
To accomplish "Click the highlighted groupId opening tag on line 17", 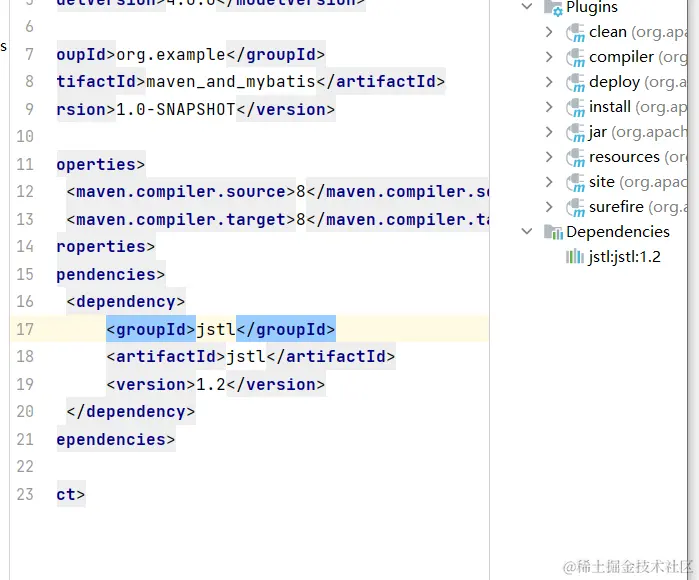I will point(151,329).
